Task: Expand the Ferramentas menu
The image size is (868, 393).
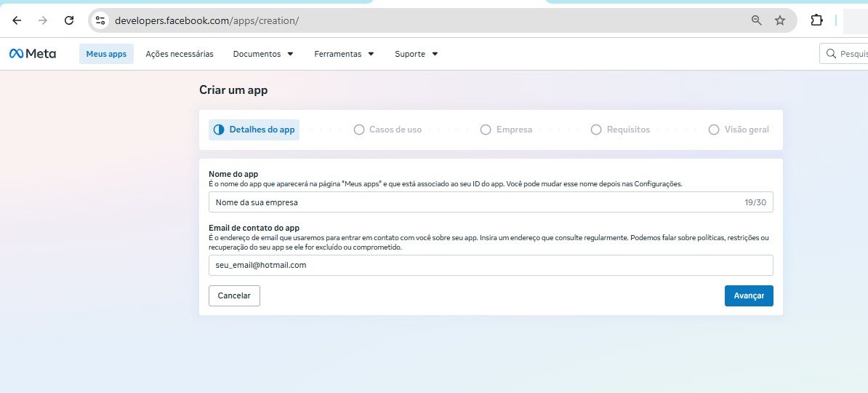Action: pos(345,54)
